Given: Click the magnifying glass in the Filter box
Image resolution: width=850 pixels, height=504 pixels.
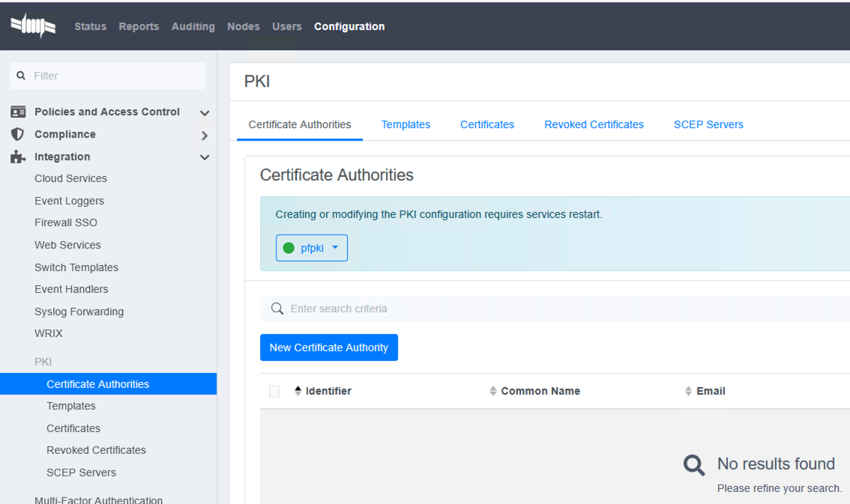Looking at the screenshot, I should click(x=20, y=76).
